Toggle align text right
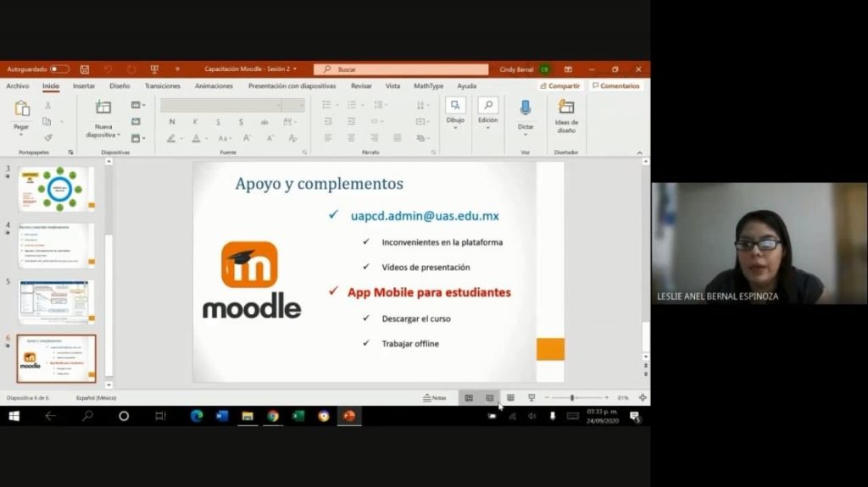The height and width of the screenshot is (487, 868). (x=375, y=138)
